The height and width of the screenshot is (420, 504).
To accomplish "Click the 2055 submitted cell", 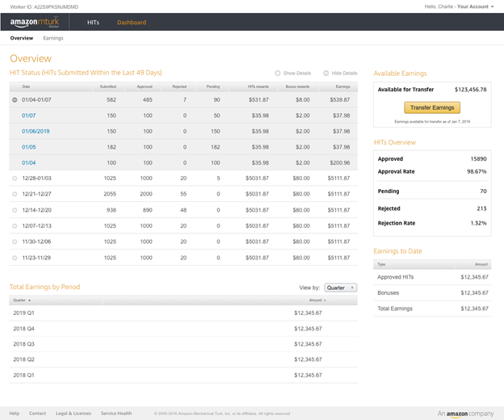I will click(110, 194).
